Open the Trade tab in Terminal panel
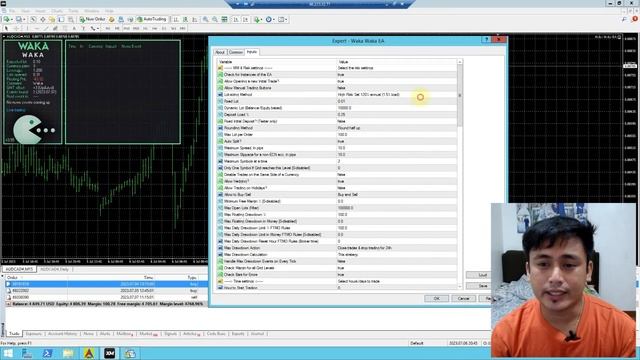Viewport: 640px width, 360px height. pos(14,334)
